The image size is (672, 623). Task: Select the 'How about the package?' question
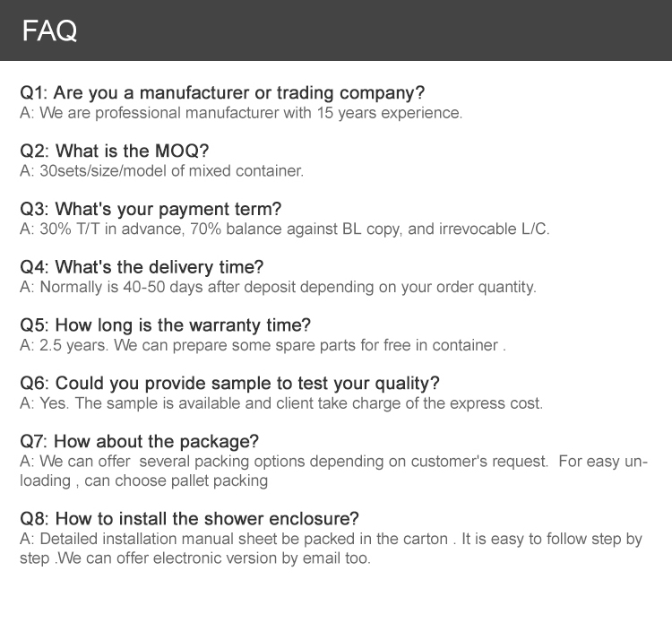coord(139,443)
